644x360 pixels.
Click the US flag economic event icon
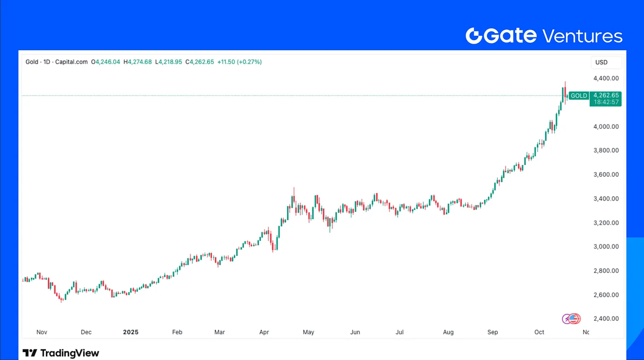tap(574, 319)
